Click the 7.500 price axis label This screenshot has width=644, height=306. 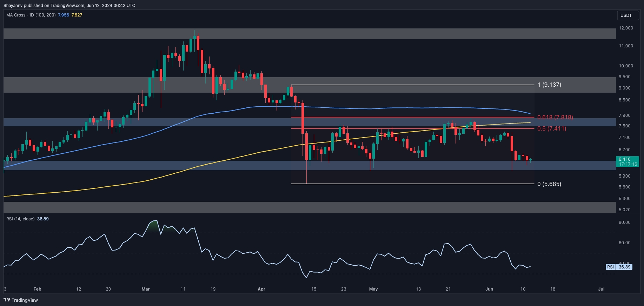(x=625, y=126)
